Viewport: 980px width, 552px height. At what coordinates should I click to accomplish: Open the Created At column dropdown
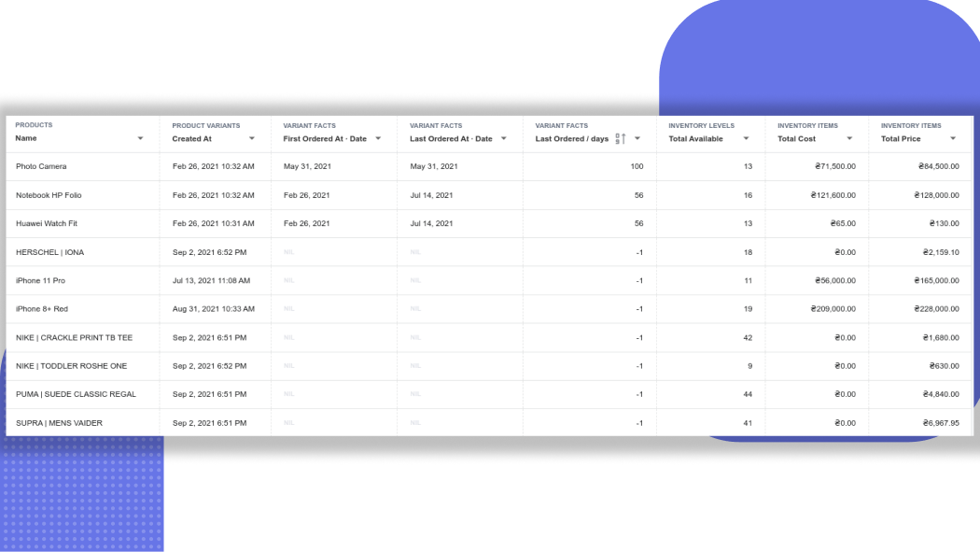[251, 139]
